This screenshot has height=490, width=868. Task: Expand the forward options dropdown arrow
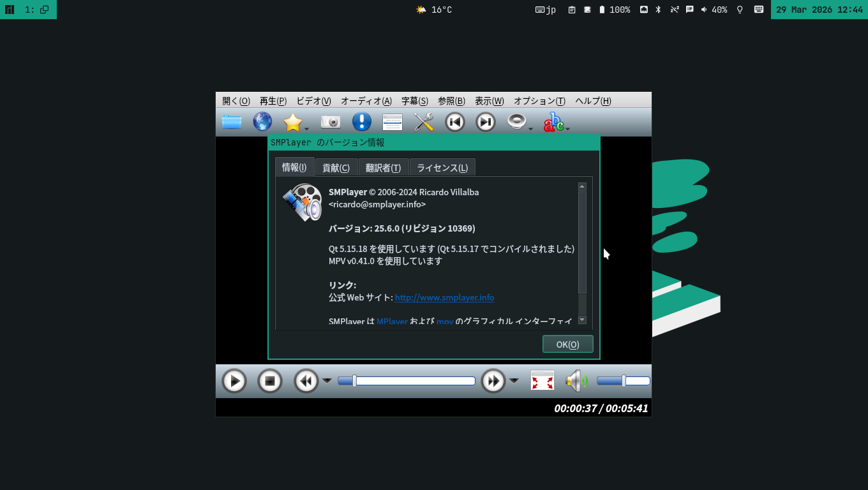pos(514,381)
